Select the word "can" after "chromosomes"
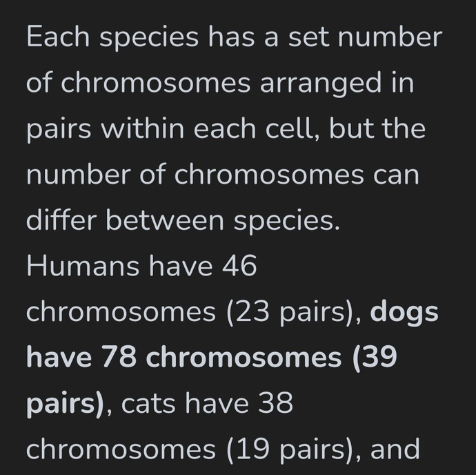476x475 pixels. coord(396,175)
